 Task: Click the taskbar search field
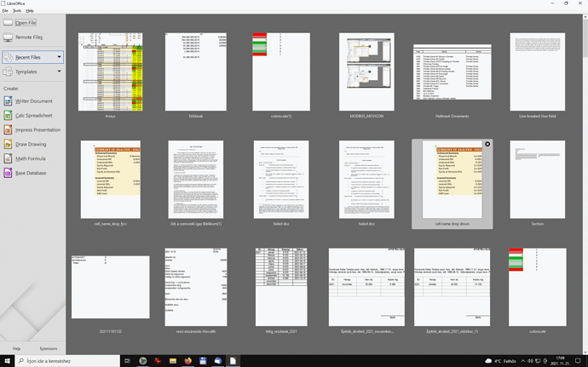67,361
